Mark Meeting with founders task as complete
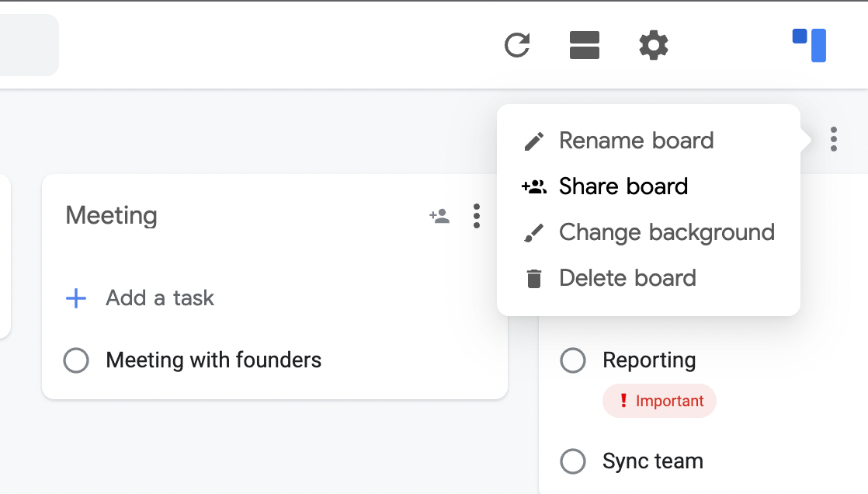Image resolution: width=868 pixels, height=494 pixels. pos(76,360)
